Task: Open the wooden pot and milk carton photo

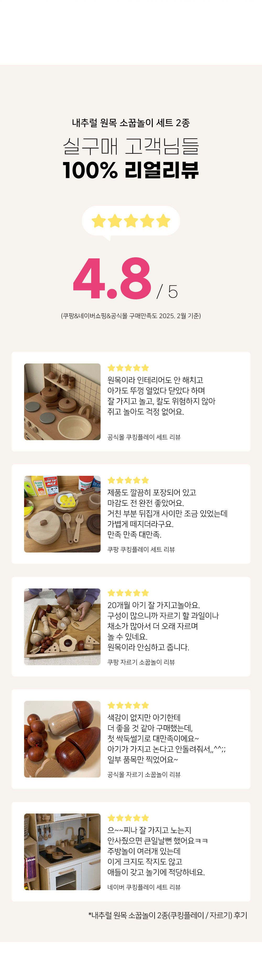Action: [62, 514]
